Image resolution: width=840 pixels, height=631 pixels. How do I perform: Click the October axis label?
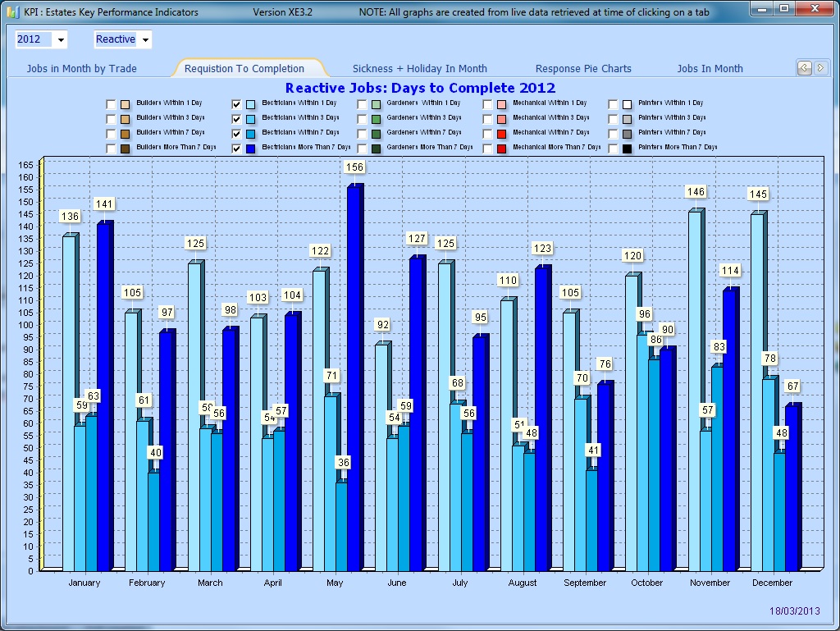646,583
